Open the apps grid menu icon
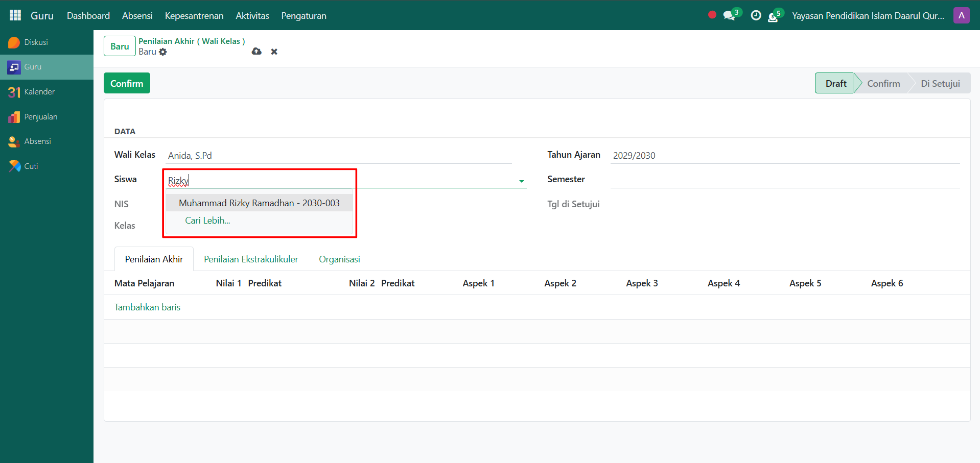The image size is (980, 463). [15, 15]
